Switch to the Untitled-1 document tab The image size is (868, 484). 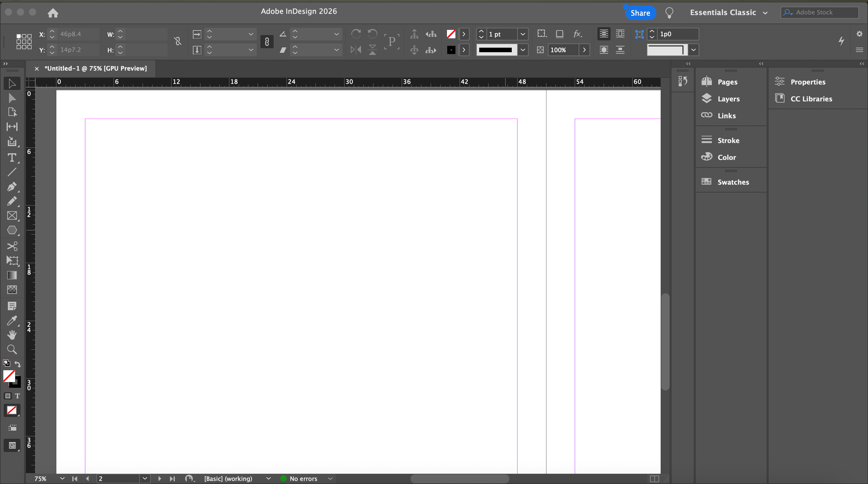click(x=96, y=68)
